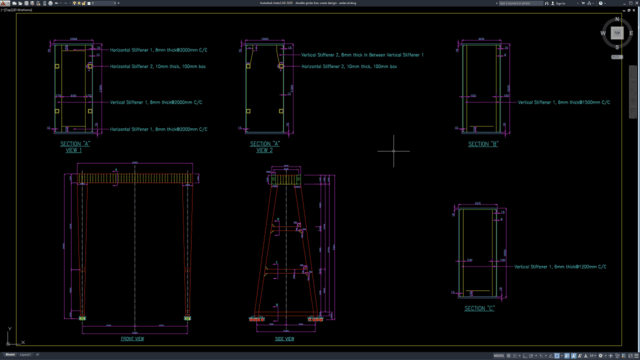Click the Help question mark icon
Image resolution: width=640 pixels, height=360 pixels.
click(601, 3)
